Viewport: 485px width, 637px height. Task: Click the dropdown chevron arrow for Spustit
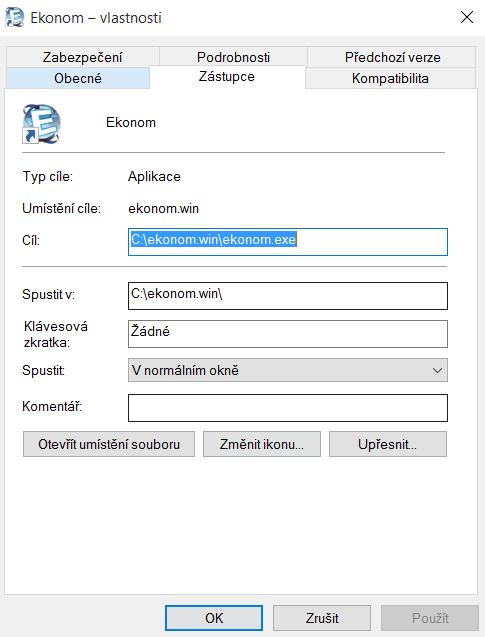point(437,370)
